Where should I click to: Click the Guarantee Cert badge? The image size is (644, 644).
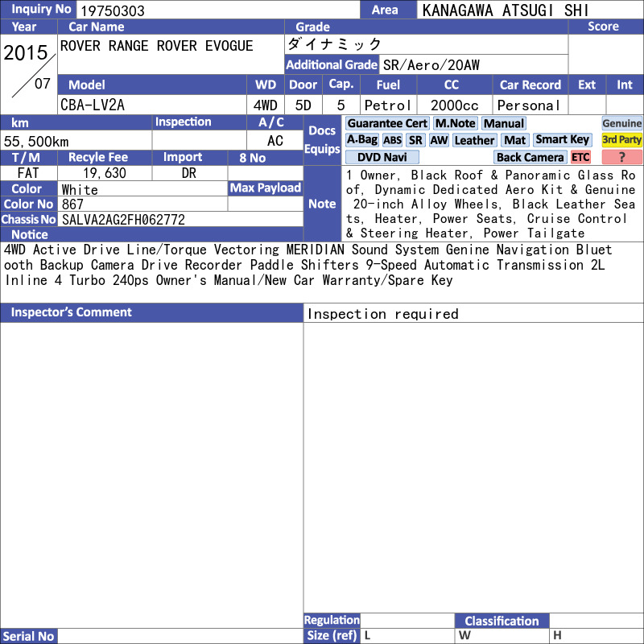[387, 123]
